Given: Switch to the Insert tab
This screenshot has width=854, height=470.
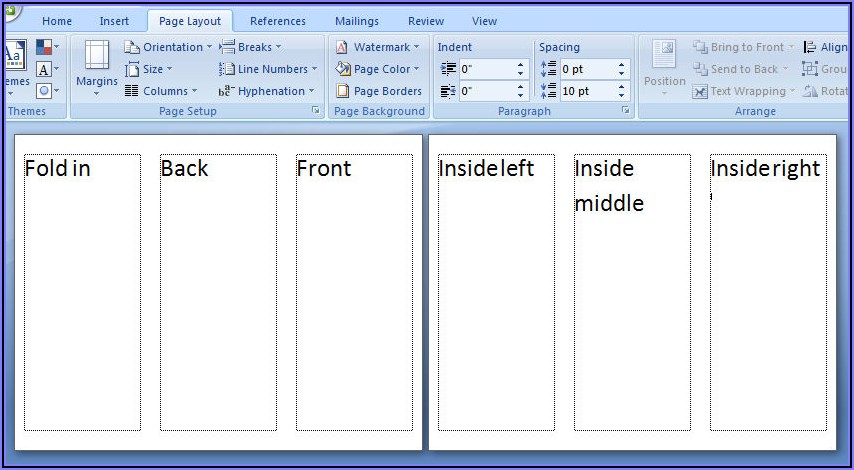Looking at the screenshot, I should [x=114, y=21].
